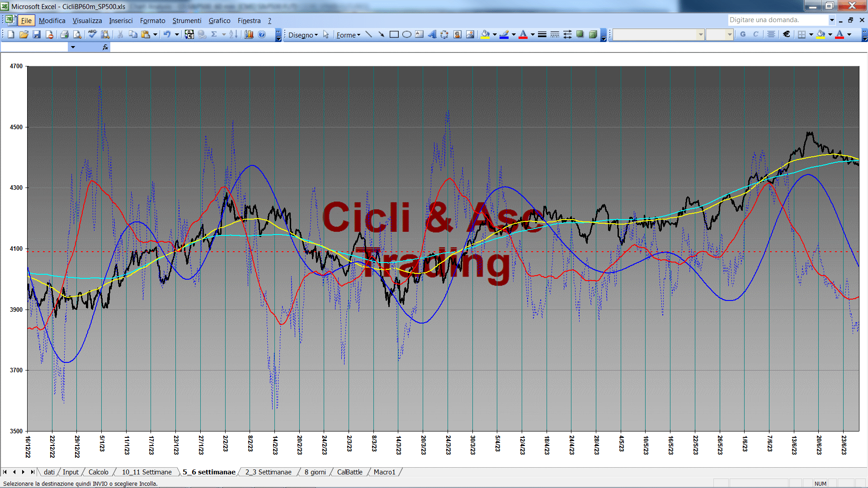Select the Oval drawing tool

coord(406,34)
